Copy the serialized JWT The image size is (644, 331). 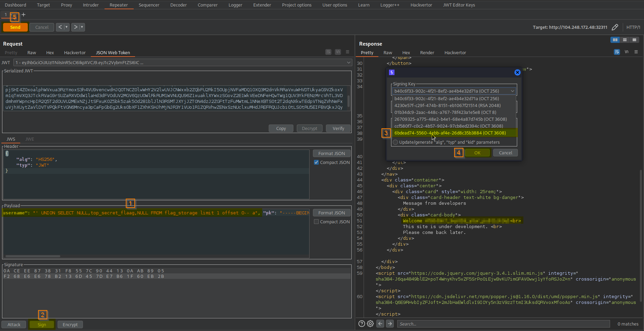[281, 128]
